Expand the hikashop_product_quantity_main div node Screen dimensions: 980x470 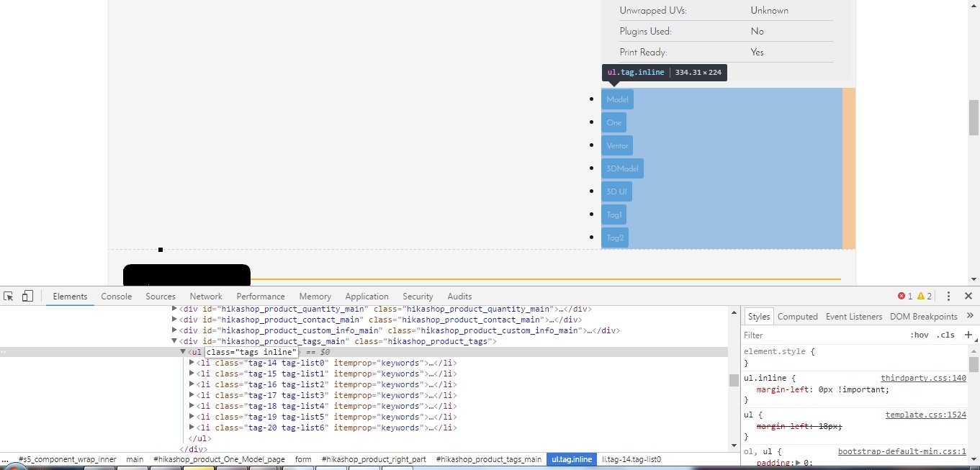click(x=174, y=309)
